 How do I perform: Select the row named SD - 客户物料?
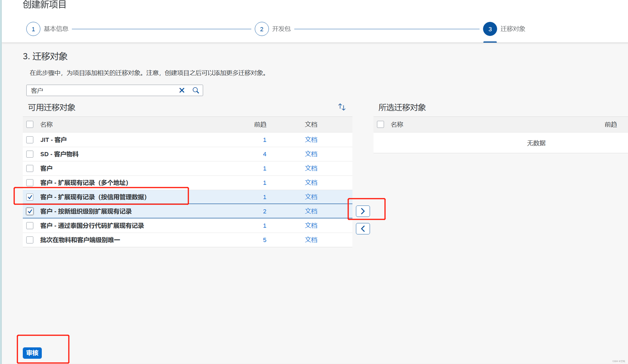click(187, 154)
